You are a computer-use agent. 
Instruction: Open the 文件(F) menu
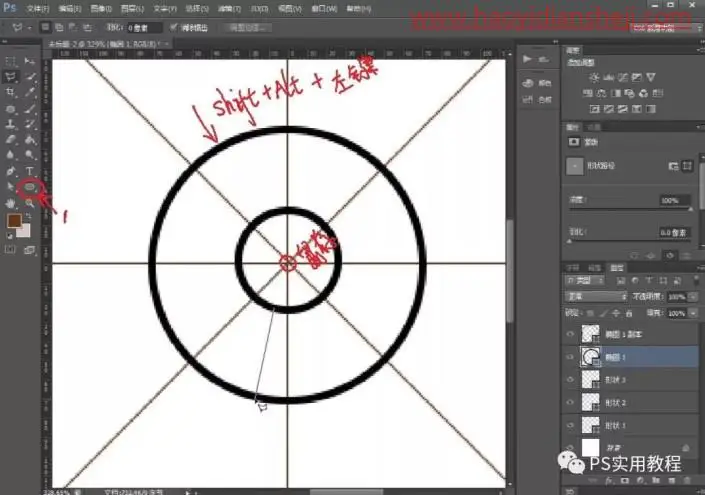(38, 9)
